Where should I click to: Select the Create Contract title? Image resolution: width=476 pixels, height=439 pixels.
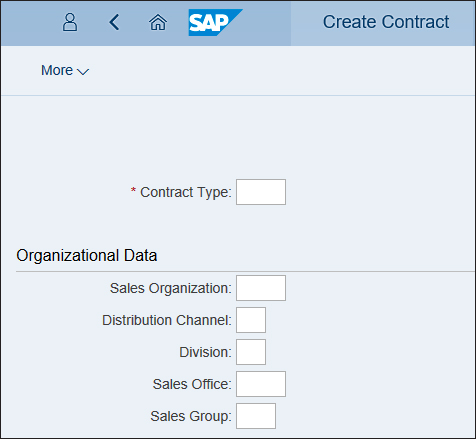tap(386, 22)
